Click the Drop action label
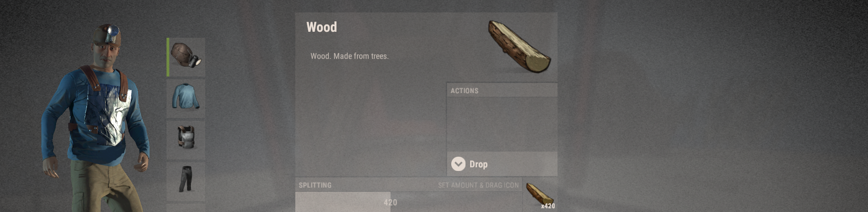This screenshot has height=212, width=868. (x=478, y=165)
